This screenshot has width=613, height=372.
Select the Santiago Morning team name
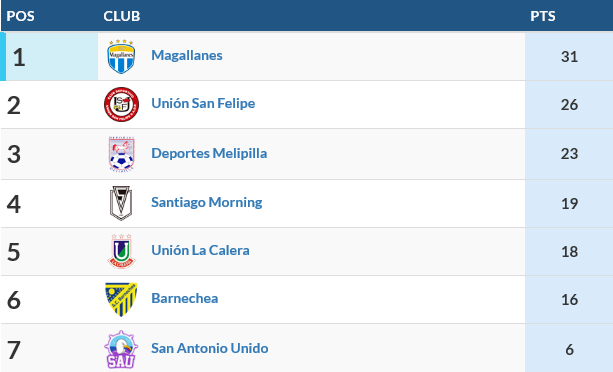tap(207, 202)
